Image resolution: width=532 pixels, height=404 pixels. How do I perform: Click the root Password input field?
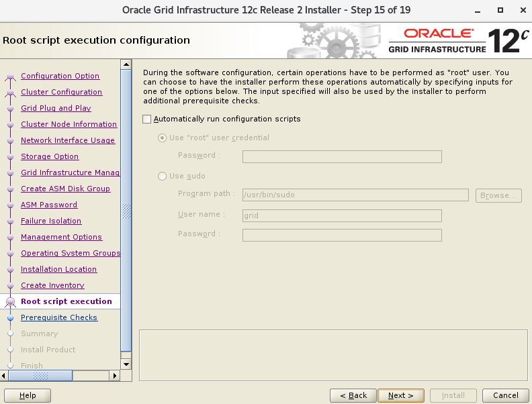[342, 157]
